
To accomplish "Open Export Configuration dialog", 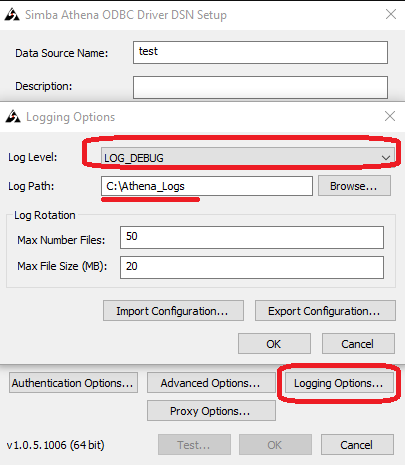I will 325,311.
